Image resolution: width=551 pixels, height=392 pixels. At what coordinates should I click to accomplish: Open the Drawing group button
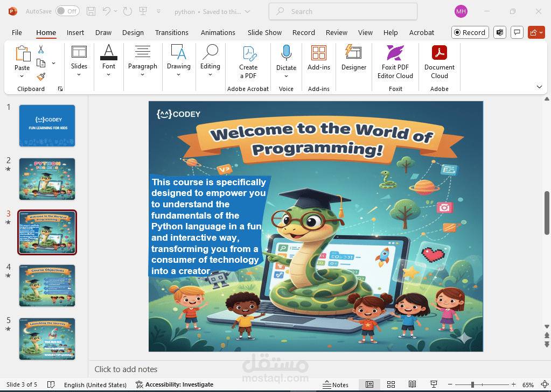(178, 60)
